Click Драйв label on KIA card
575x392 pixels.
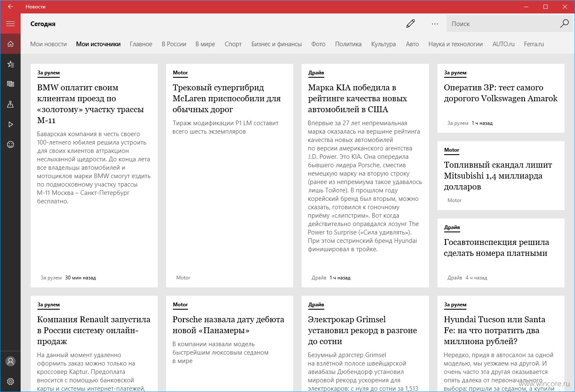pyautogui.click(x=316, y=73)
